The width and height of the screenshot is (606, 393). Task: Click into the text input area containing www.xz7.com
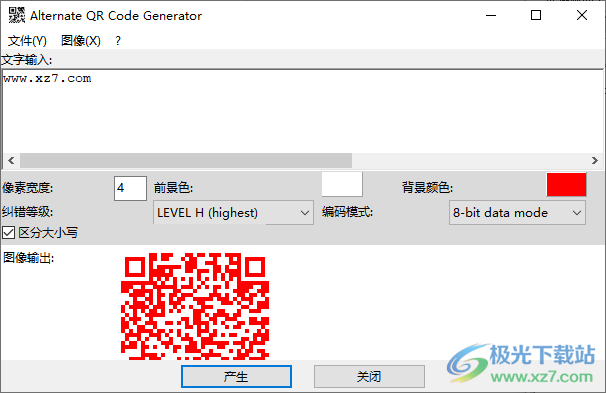[x=303, y=111]
